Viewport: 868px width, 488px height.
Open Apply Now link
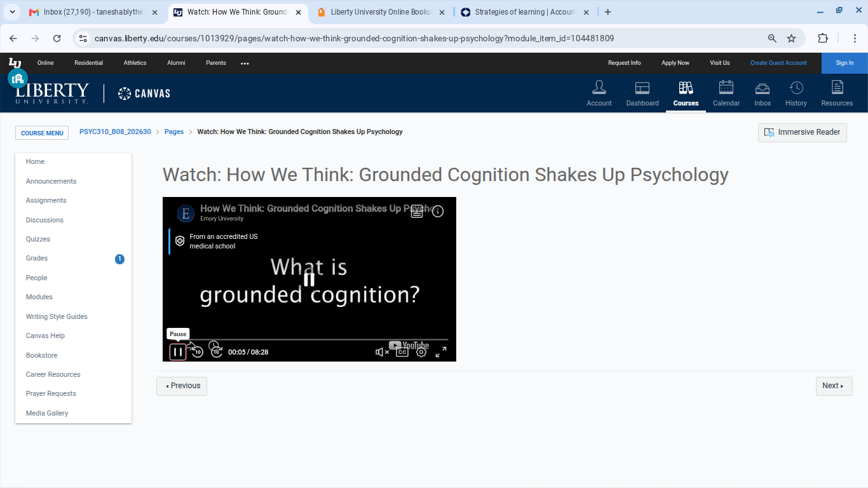click(675, 63)
